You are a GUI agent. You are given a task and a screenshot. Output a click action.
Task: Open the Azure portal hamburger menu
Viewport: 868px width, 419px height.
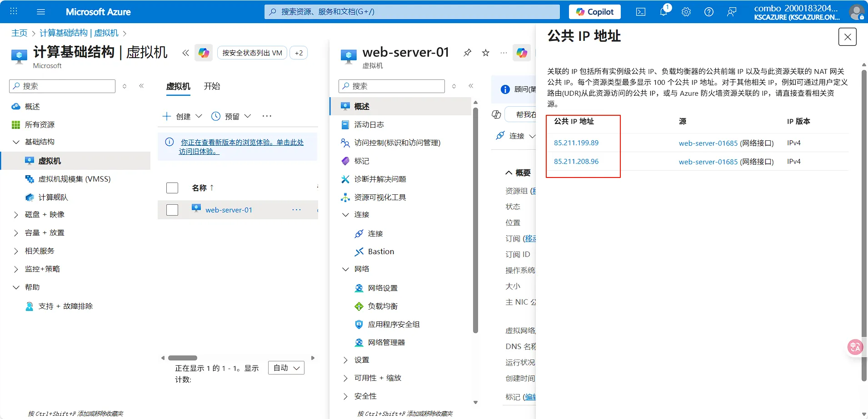click(x=41, y=12)
